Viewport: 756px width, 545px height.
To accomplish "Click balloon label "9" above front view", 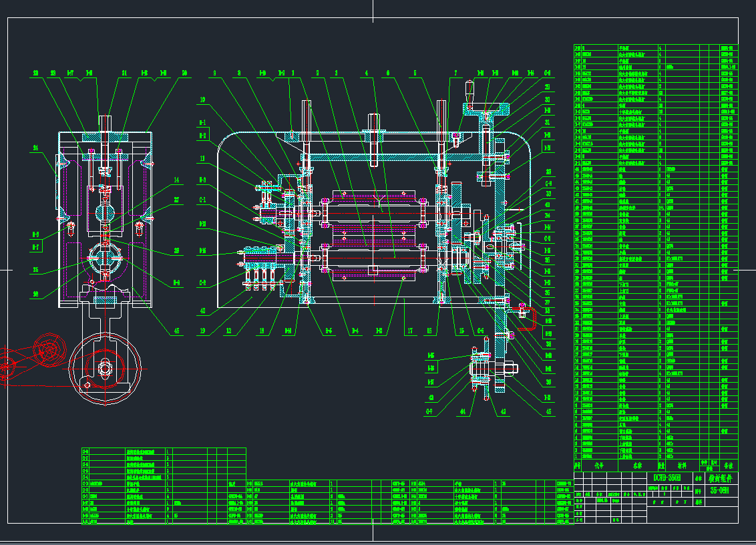I will [214, 73].
